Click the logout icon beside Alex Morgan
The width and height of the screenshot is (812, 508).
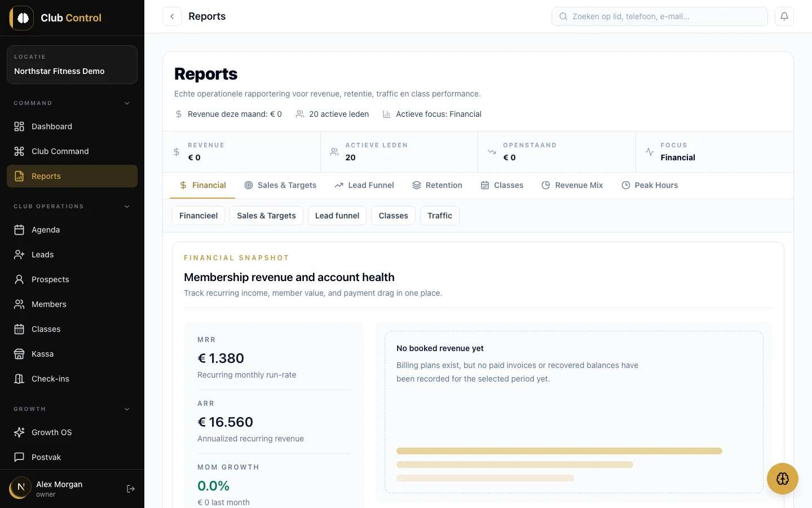(131, 489)
